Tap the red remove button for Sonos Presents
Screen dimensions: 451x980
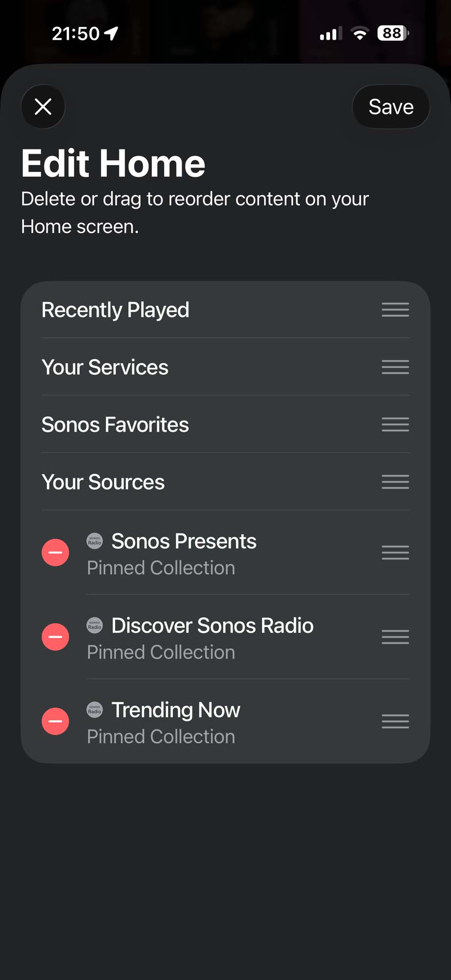[x=55, y=552]
